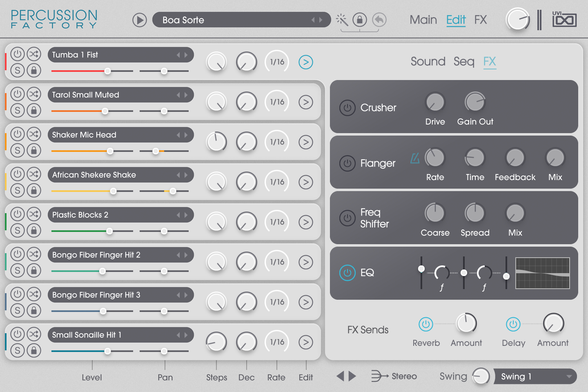Lock the Shaker Mic Head track
Viewport: 588px width, 392px height.
point(34,150)
